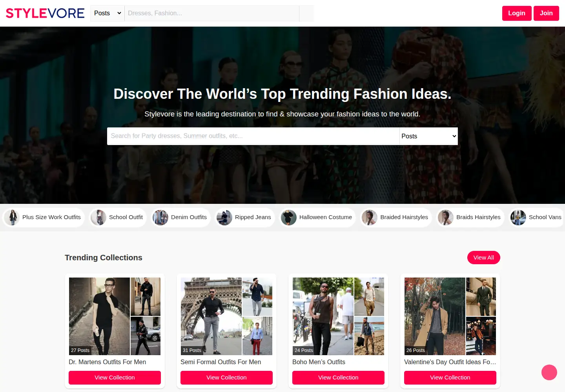Click the Eiffel Tower Semi Formal thumbnail
The image size is (565, 392).
click(x=211, y=316)
